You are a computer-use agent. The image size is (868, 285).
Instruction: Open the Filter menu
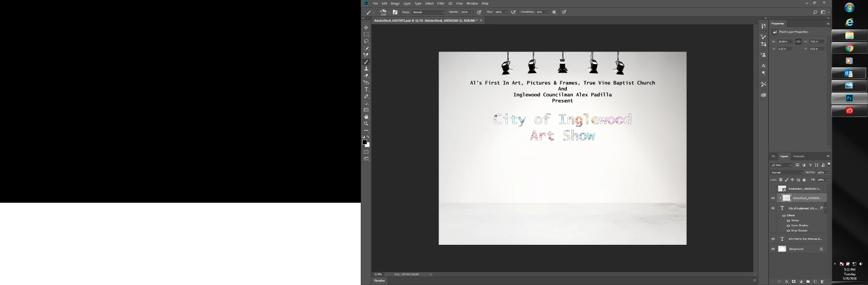pos(441,3)
